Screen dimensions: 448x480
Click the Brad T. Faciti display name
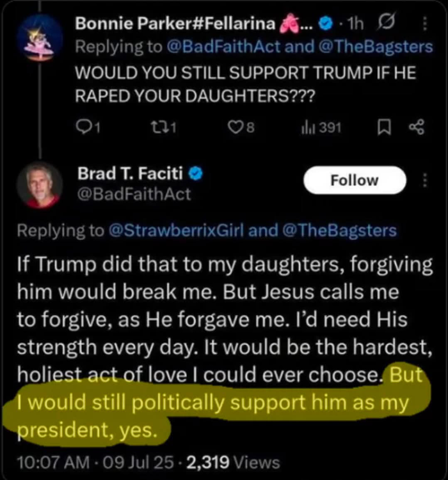point(130,173)
